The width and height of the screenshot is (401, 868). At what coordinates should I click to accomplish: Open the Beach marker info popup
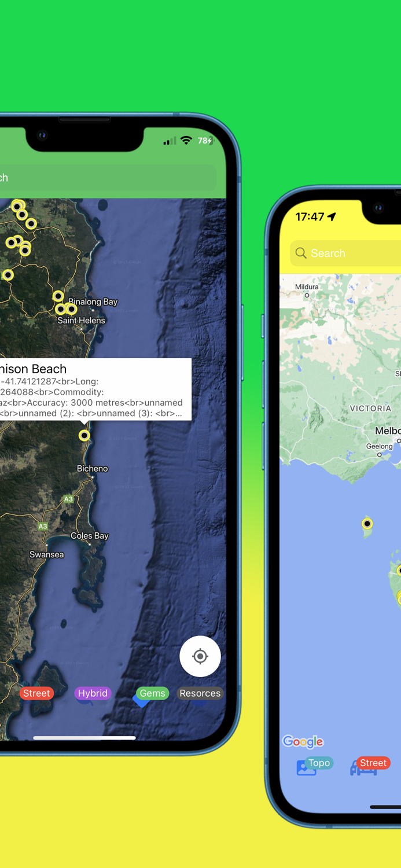[x=95, y=389]
